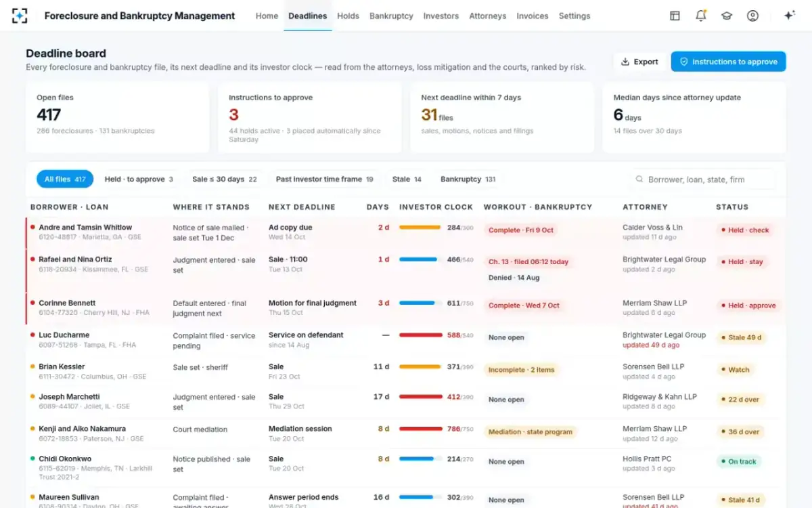
Task: Select the All files 417 filter
Action: 65,179
